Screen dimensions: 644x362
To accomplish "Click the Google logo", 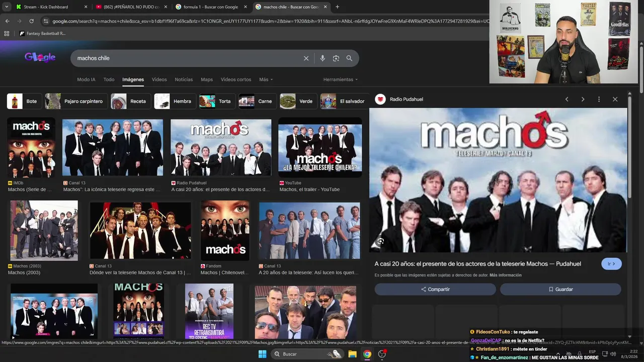I will pyautogui.click(x=40, y=57).
